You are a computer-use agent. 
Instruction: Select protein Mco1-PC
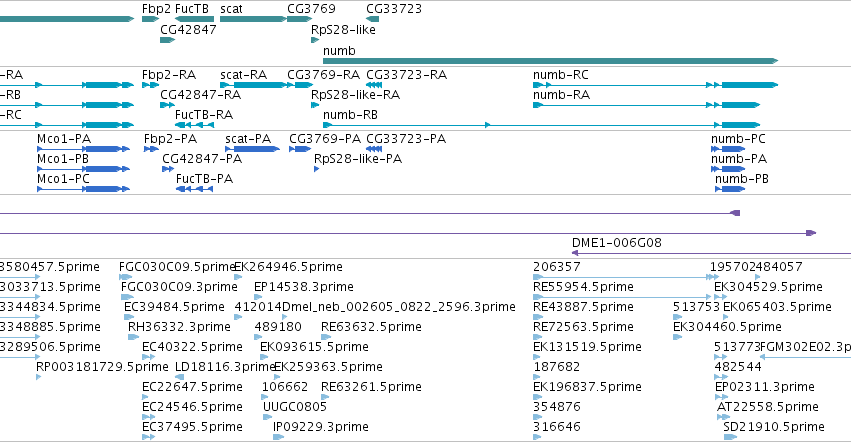point(83,189)
